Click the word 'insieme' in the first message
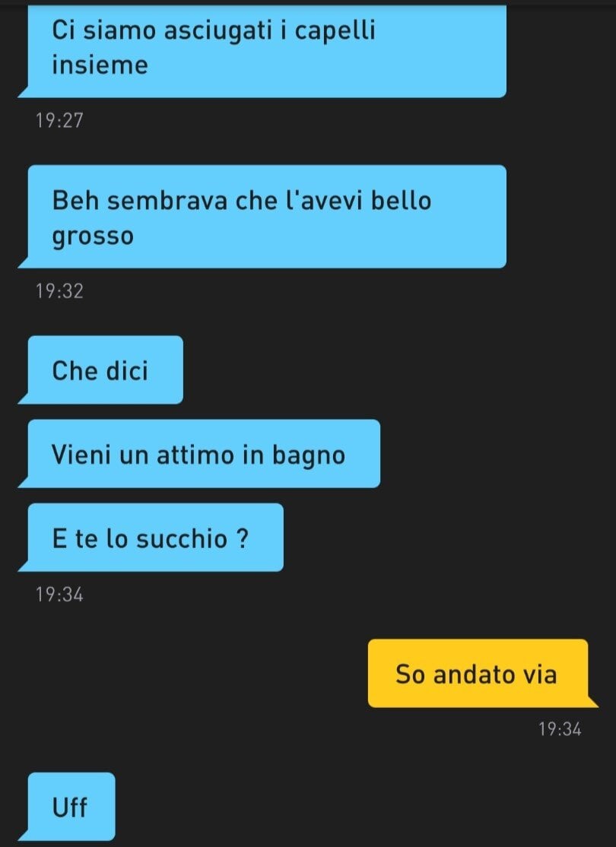 pyautogui.click(x=100, y=65)
